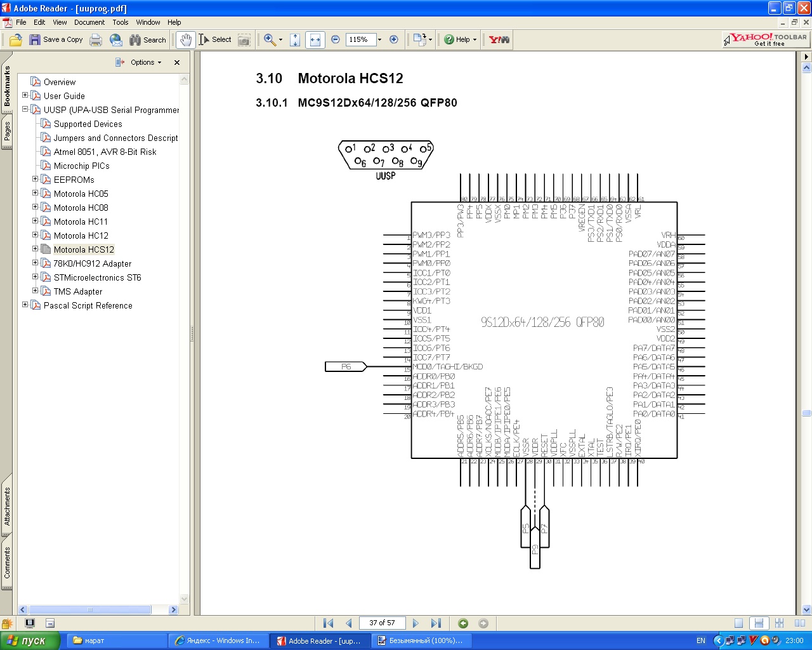
Task: Expand the STMicroelectronics ST6 bookmark
Action: point(36,277)
